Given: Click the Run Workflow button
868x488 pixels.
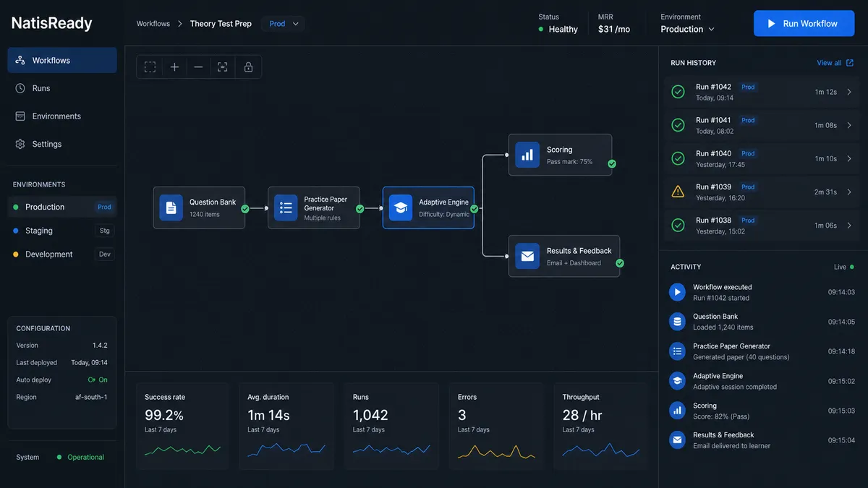Looking at the screenshot, I should point(804,23).
